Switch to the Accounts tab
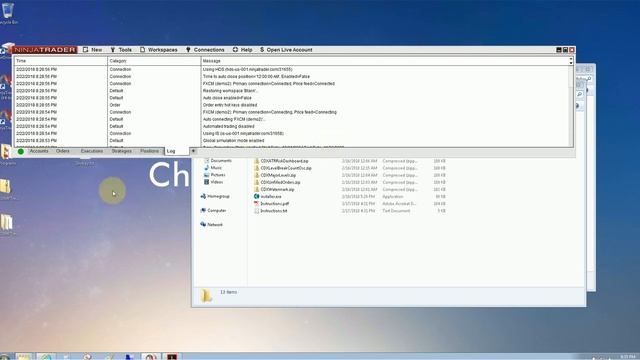 click(39, 151)
